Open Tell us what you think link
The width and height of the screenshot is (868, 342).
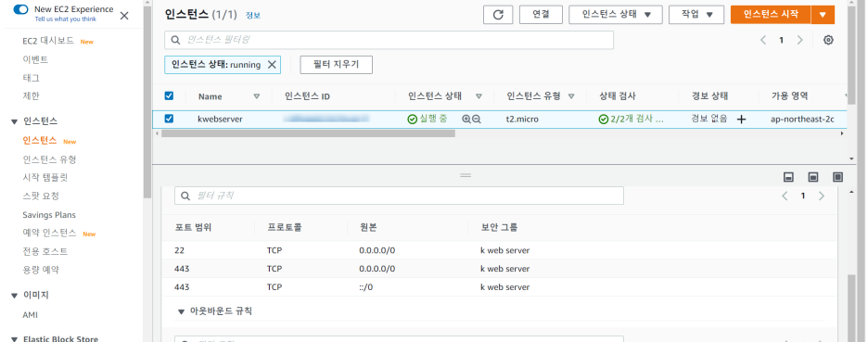(x=65, y=19)
